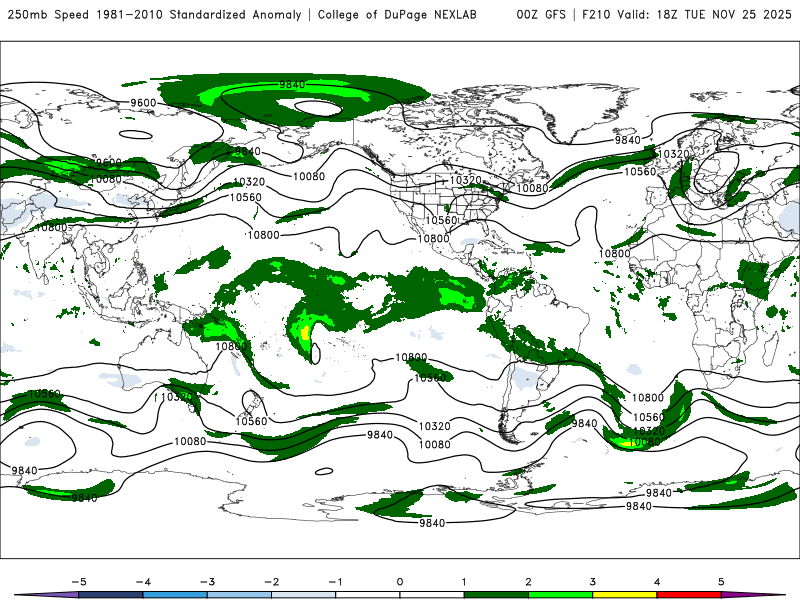Viewport: 800px width, 600px height.
Task: Click the bright green 2 to 3 legend swatch
Action: tap(560, 595)
